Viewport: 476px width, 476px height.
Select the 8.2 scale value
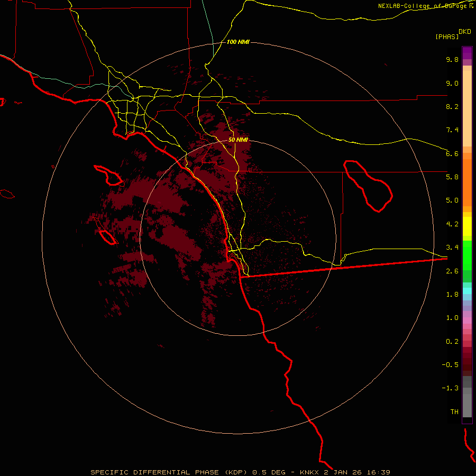coord(452,106)
